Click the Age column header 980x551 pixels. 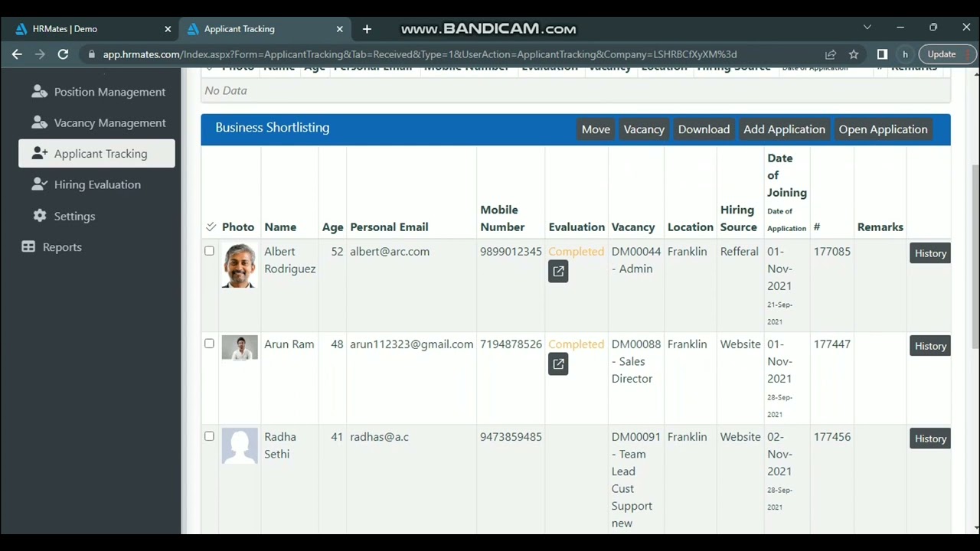(332, 227)
